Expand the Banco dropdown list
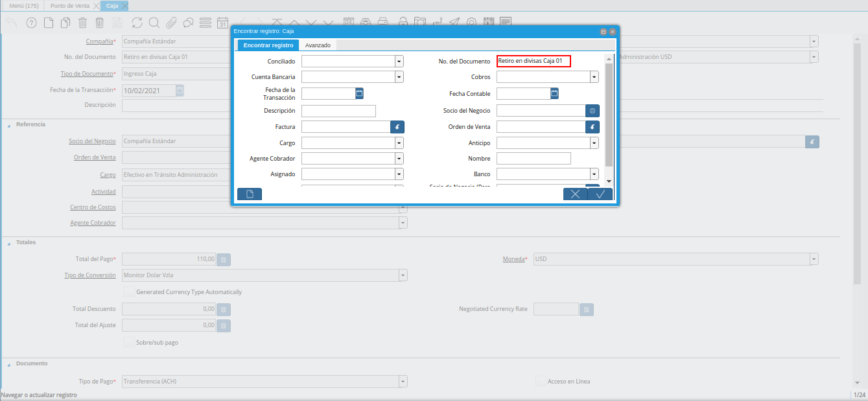Screen dimensions: 868x401 coord(594,174)
